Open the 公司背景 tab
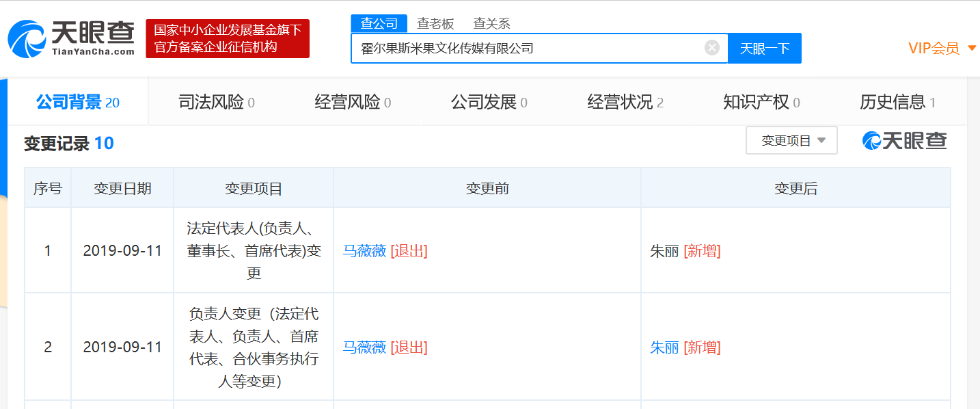The width and height of the screenshot is (980, 409). pos(78,103)
